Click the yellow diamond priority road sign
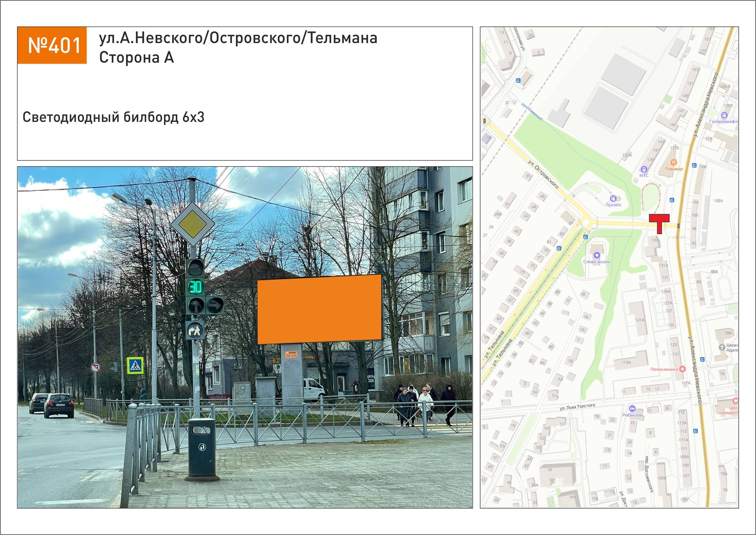Screen dimensions: 756x535 click(x=193, y=224)
